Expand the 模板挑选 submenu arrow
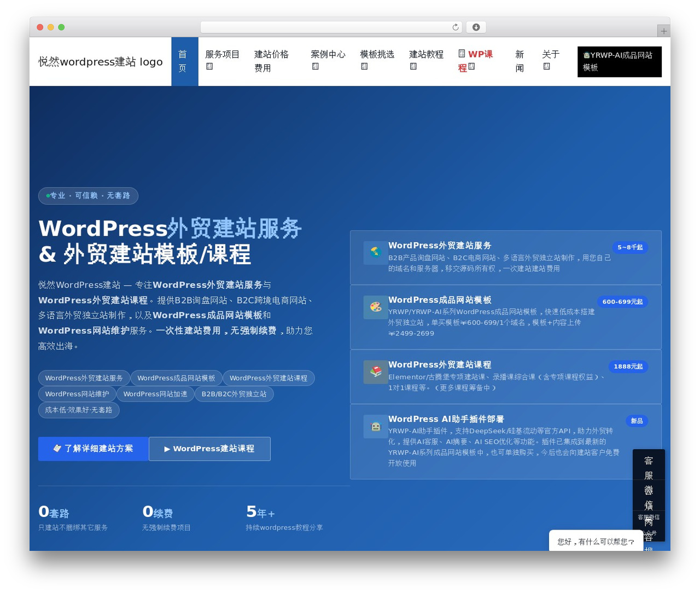 coord(364,66)
